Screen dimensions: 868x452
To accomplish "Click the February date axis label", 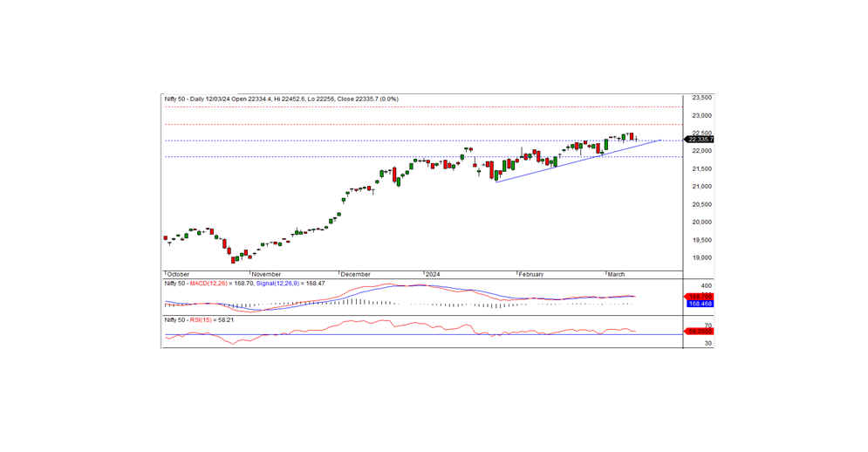I will [531, 274].
